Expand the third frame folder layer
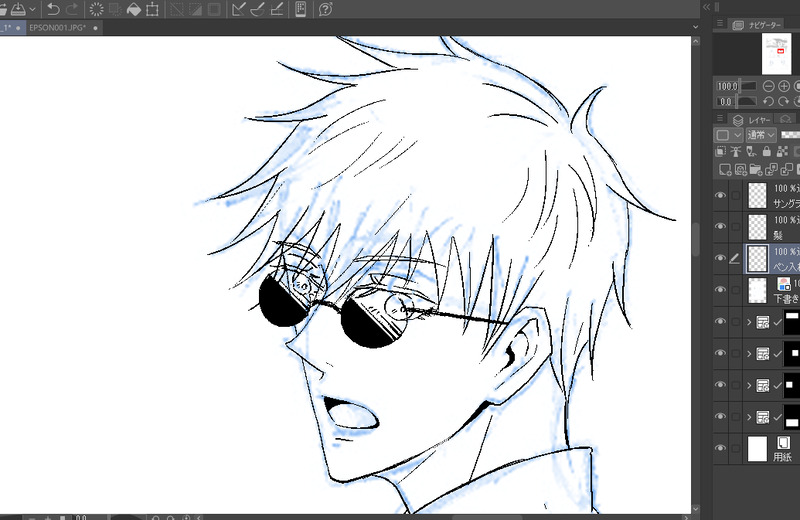The width and height of the screenshot is (800, 520). pos(749,386)
